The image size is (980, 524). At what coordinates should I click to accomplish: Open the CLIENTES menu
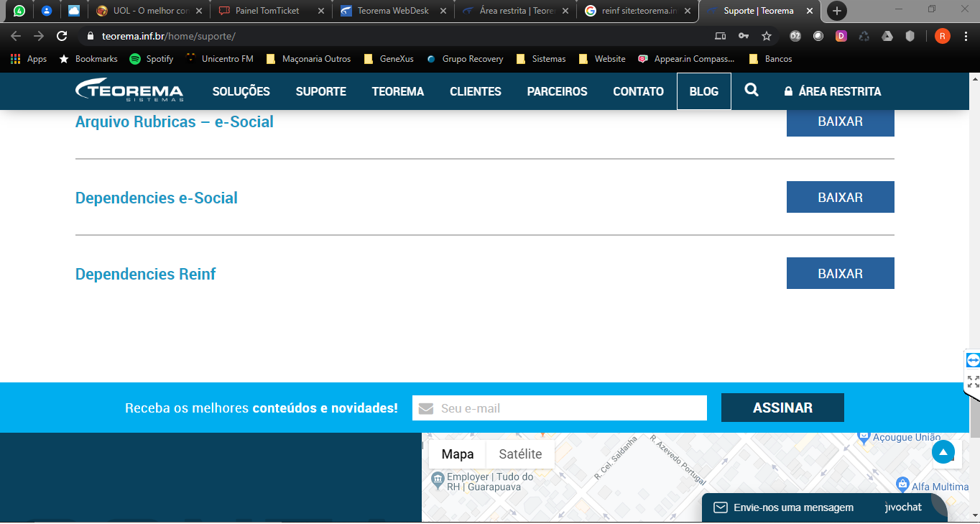(476, 91)
